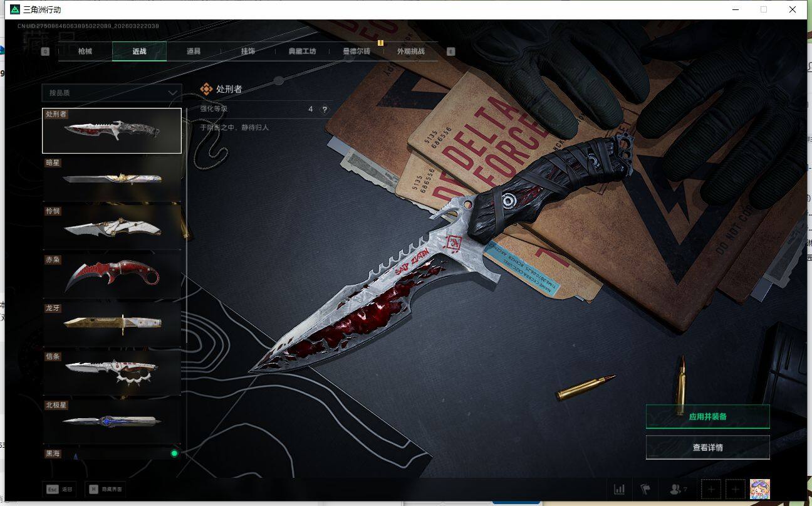This screenshot has height=506, width=812.
Task: Click the first plus squad slot
Action: [711, 489]
